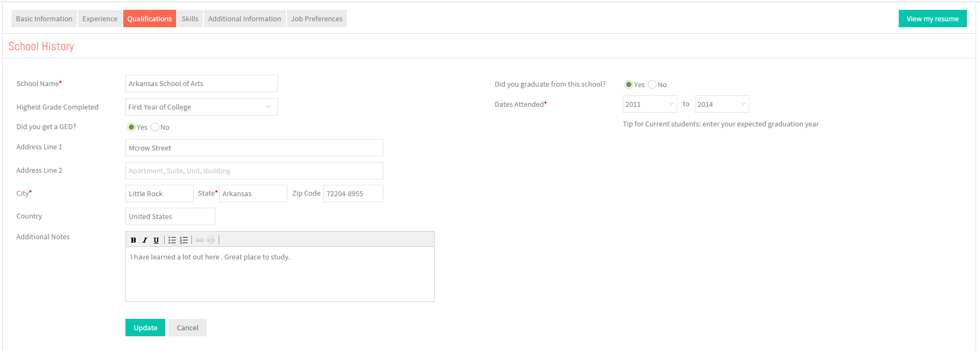This screenshot has height=351, width=980.
Task: Open the 2011 start year dropdown
Action: click(650, 104)
